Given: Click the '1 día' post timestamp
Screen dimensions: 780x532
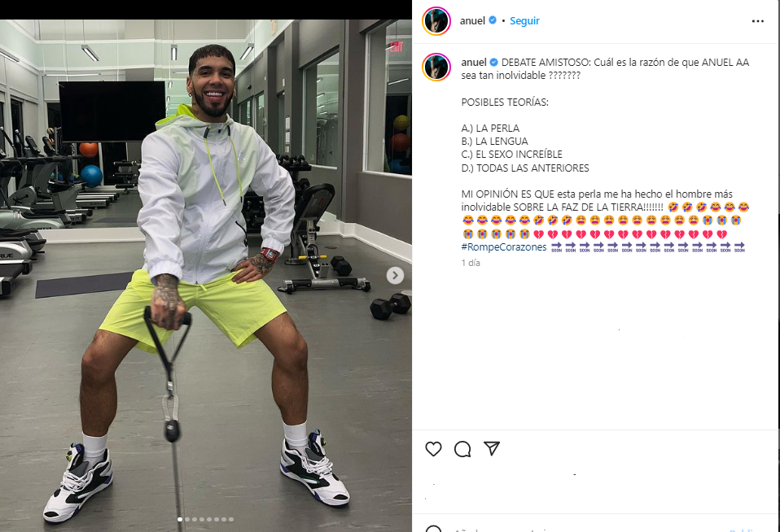Looking at the screenshot, I should [471, 263].
